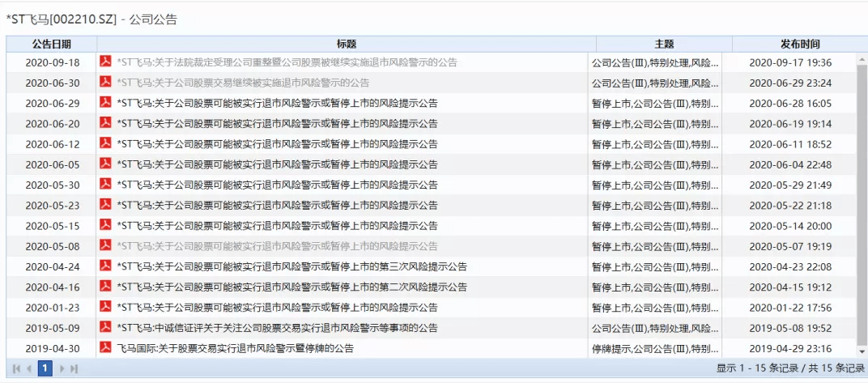Click the scrollbar down arrow
Screen dimensions: 868x383
tap(862, 351)
